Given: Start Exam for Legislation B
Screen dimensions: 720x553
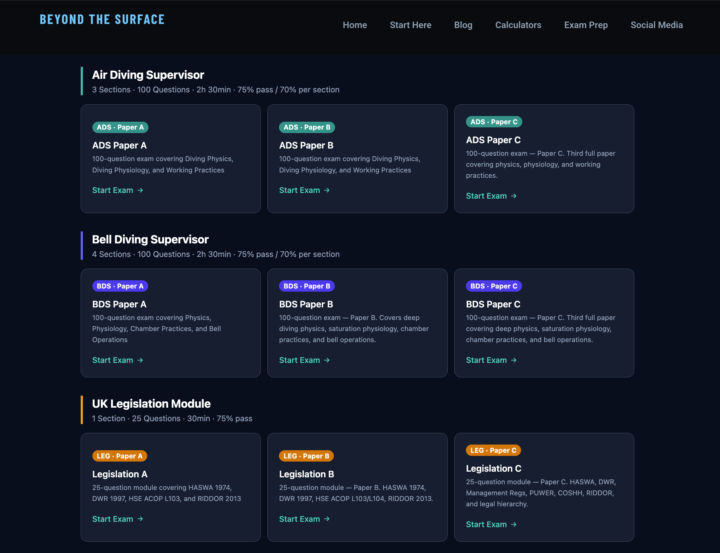Looking at the screenshot, I should pos(304,519).
